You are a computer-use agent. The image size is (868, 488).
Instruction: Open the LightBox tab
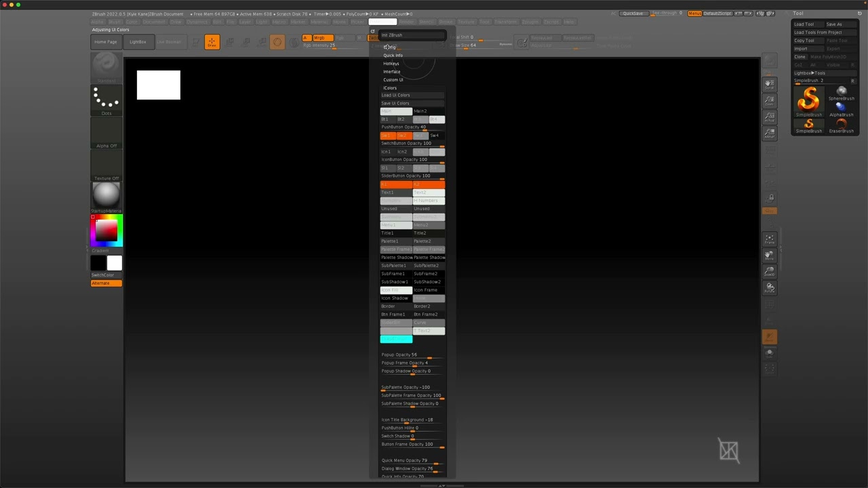coord(138,42)
